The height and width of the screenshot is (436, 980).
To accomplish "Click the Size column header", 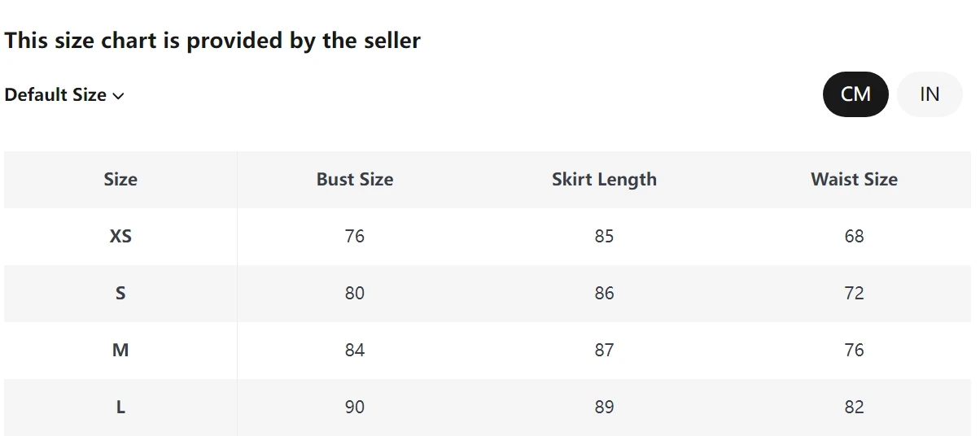I will pyautogui.click(x=120, y=180).
